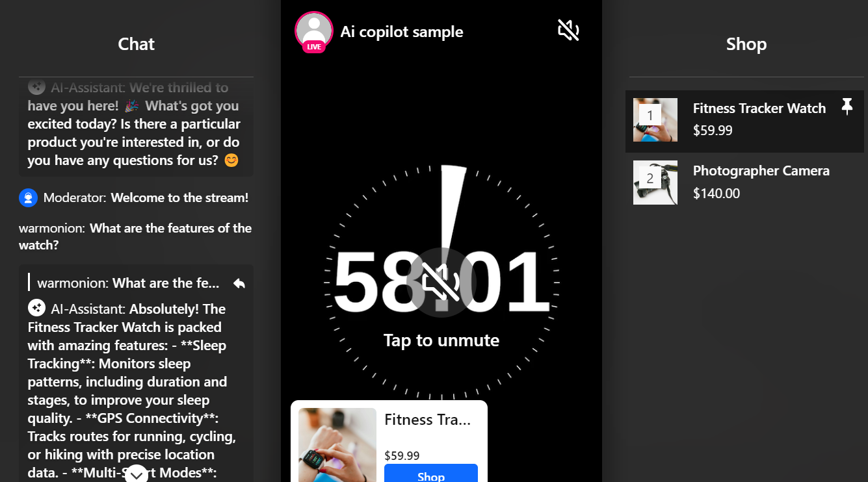Tap the center unmute speaker icon
Image resolution: width=868 pixels, height=482 pixels.
[x=441, y=282]
